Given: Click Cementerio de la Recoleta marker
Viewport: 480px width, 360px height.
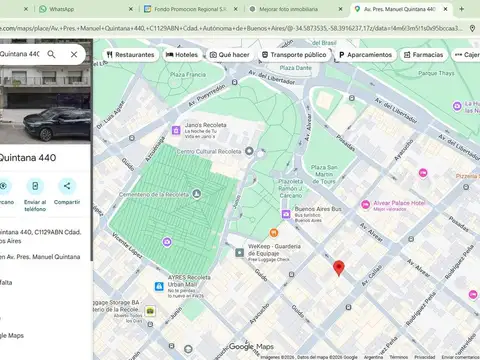Looking at the screenshot, I should [x=197, y=194].
